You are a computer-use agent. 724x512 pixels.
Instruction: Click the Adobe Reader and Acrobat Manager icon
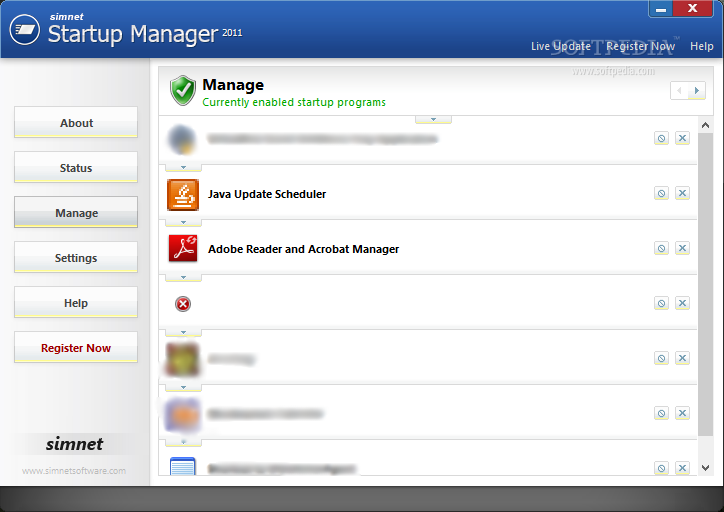point(183,249)
